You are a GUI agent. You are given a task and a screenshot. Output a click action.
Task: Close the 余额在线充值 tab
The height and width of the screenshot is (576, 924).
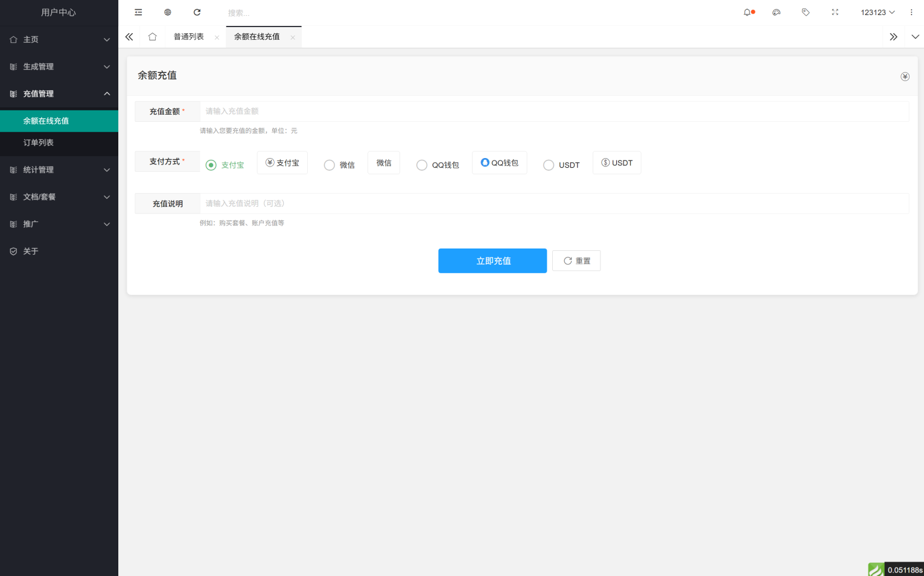tap(293, 37)
